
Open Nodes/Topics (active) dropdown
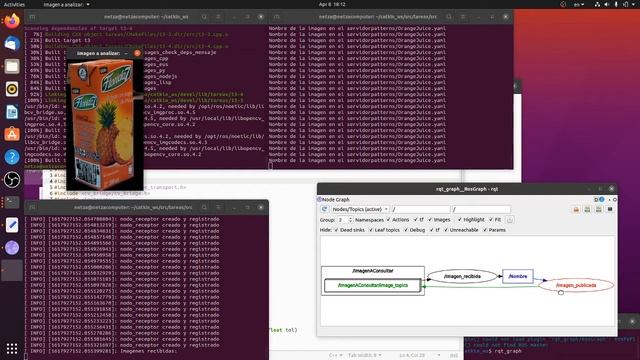360,209
